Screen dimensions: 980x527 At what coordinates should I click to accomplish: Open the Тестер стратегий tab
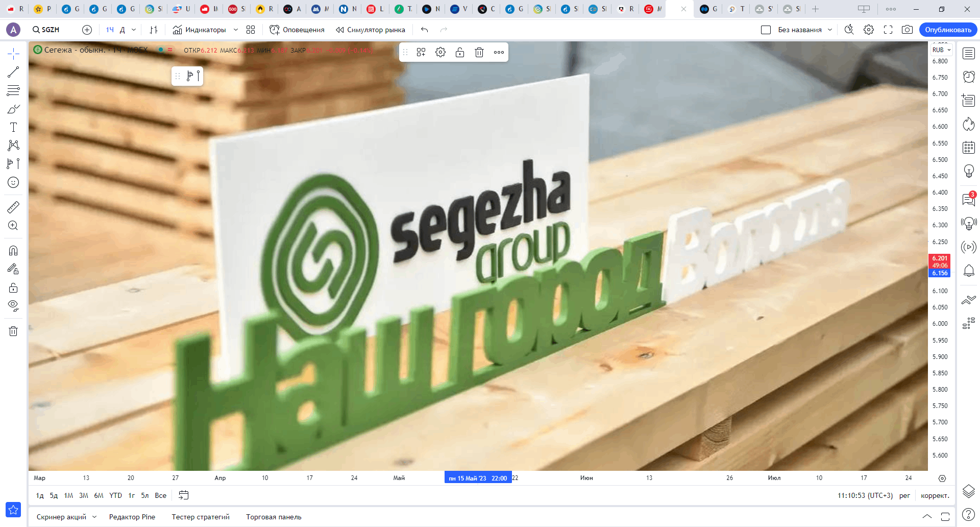pyautogui.click(x=201, y=517)
